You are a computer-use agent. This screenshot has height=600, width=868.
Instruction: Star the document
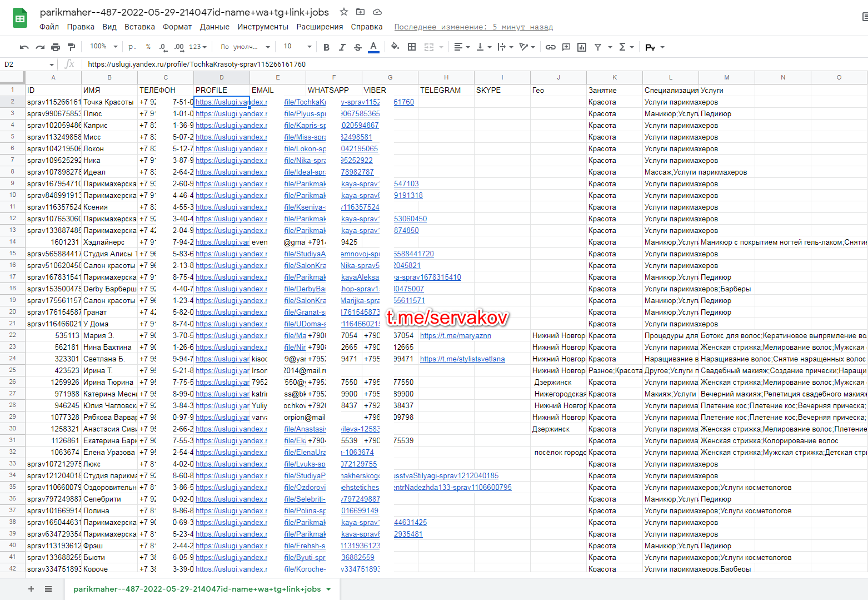[x=344, y=12]
